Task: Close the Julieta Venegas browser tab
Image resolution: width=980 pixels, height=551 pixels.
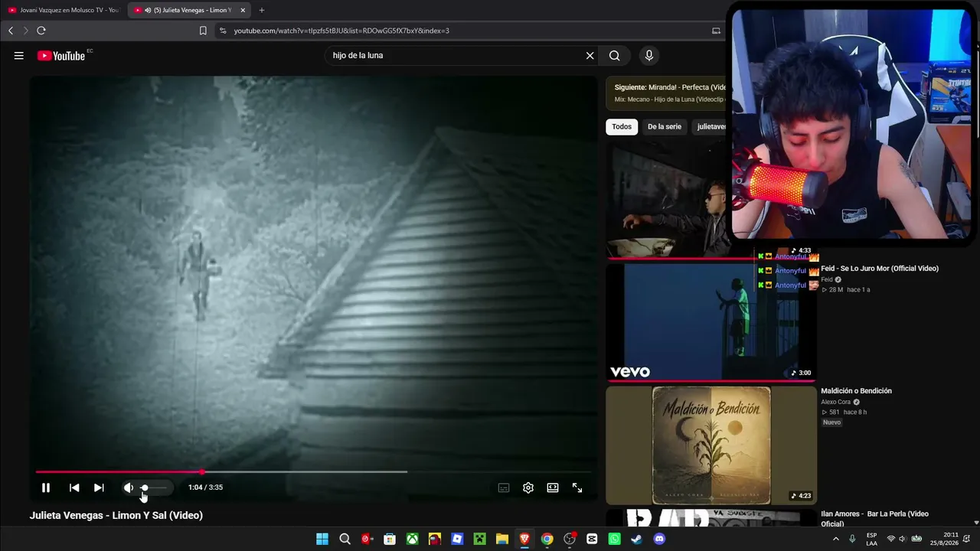Action: (x=243, y=10)
